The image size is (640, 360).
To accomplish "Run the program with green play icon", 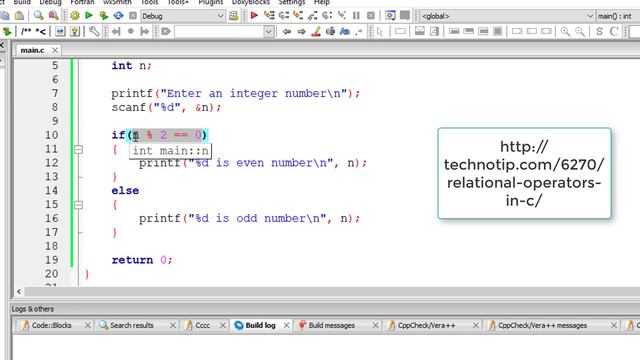I will point(89,16).
